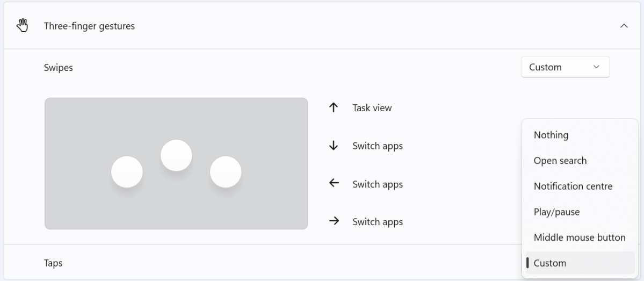The height and width of the screenshot is (281, 644).
Task: Pick Play/pause from the list
Action: point(580,212)
